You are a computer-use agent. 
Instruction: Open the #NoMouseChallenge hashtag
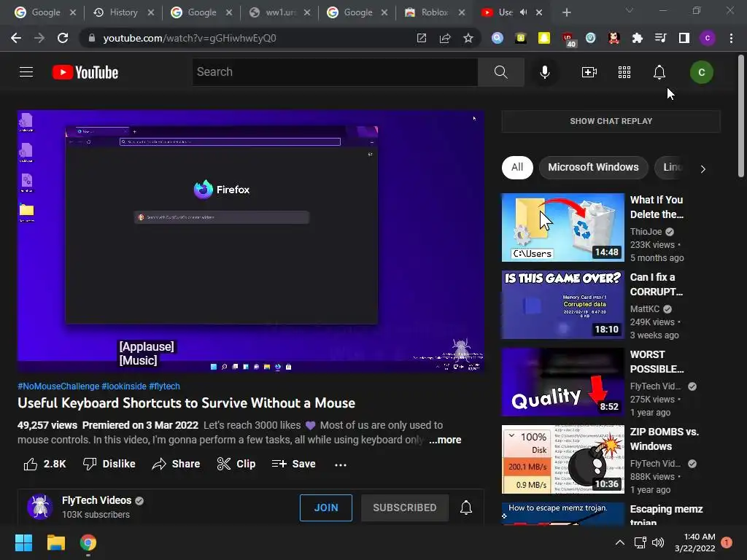[x=58, y=386]
